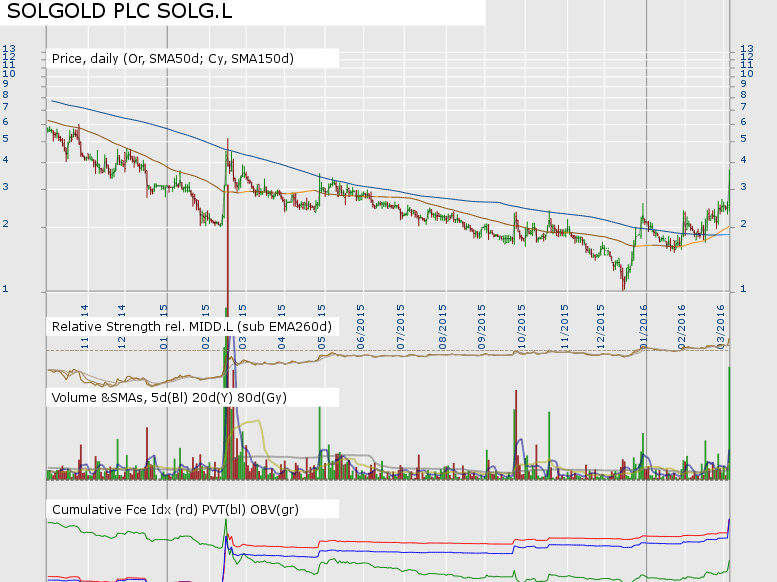Click the tall green volume bar at 03/2016
This screenshot has height=582, width=777.
[x=729, y=423]
